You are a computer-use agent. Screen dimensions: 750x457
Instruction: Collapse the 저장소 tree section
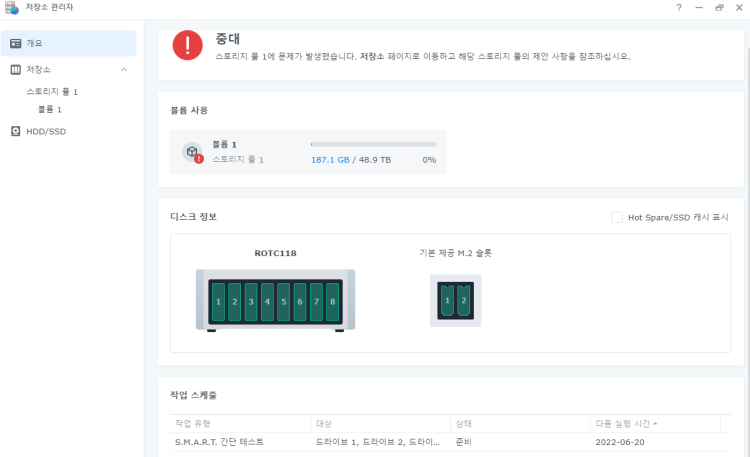pyautogui.click(x=124, y=70)
